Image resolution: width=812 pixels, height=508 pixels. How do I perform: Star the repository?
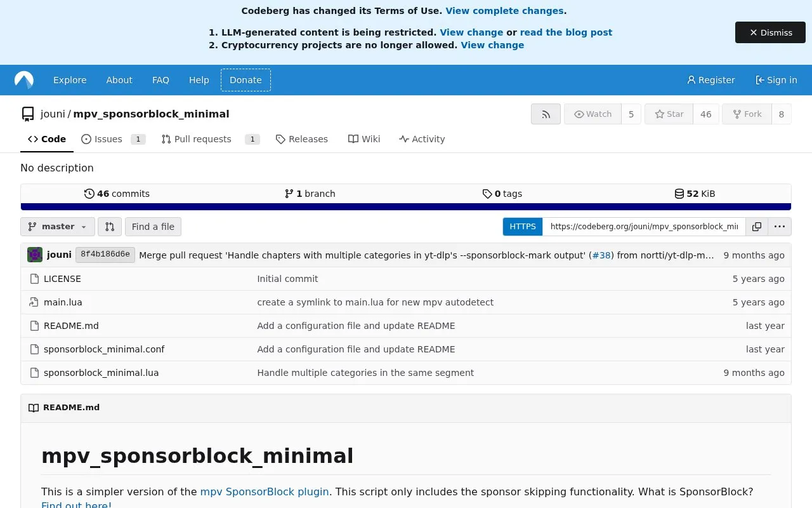click(669, 114)
